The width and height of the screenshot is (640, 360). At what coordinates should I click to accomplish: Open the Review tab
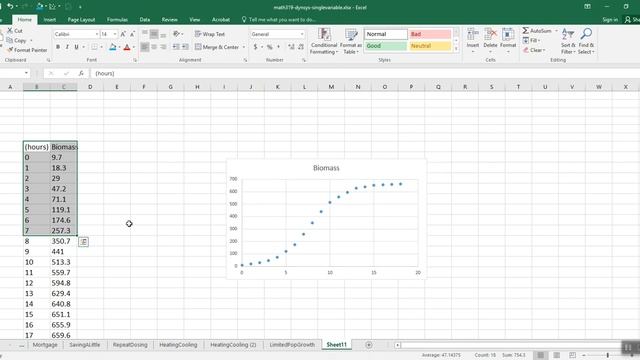(169, 20)
